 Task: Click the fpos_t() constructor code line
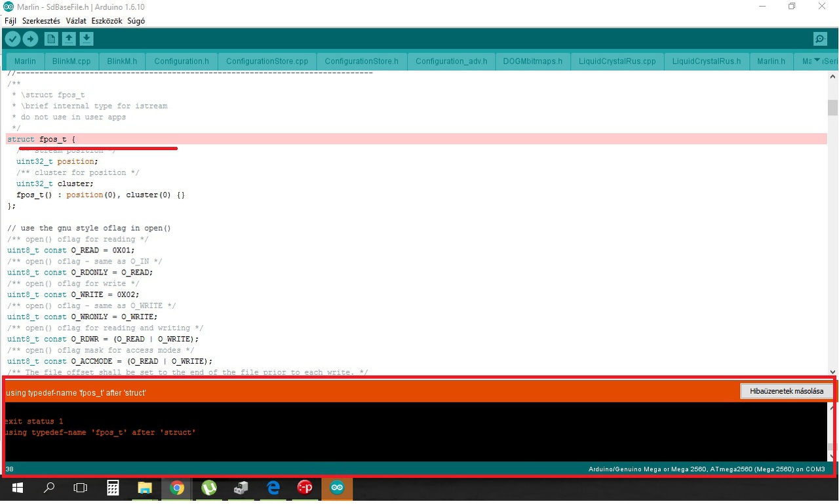[101, 195]
